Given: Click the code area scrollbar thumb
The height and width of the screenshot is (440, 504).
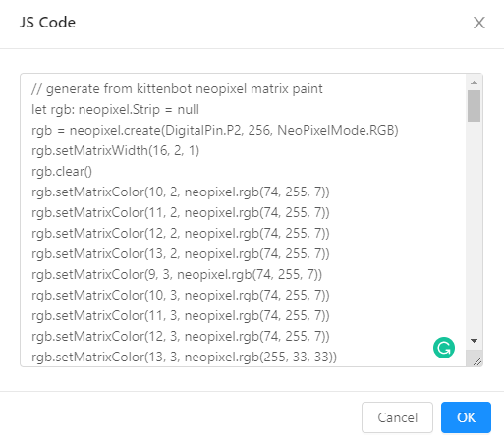Looking at the screenshot, I should point(474,106).
